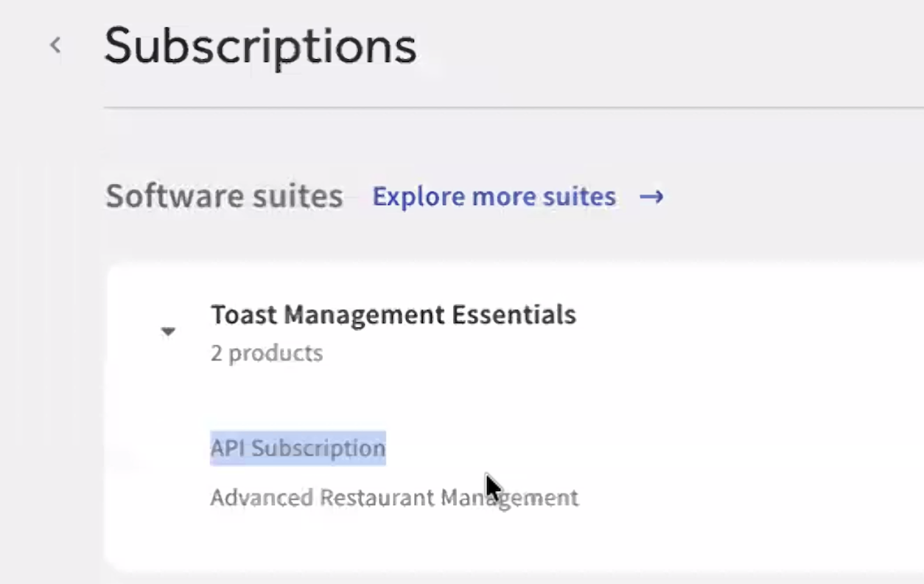Select the highlighted API Subscription product
Image resolution: width=924 pixels, height=584 pixels.
click(298, 448)
